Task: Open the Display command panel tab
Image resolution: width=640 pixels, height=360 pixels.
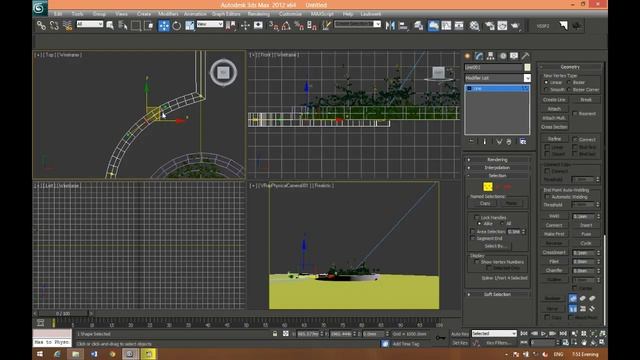Action: pyautogui.click(x=514, y=56)
